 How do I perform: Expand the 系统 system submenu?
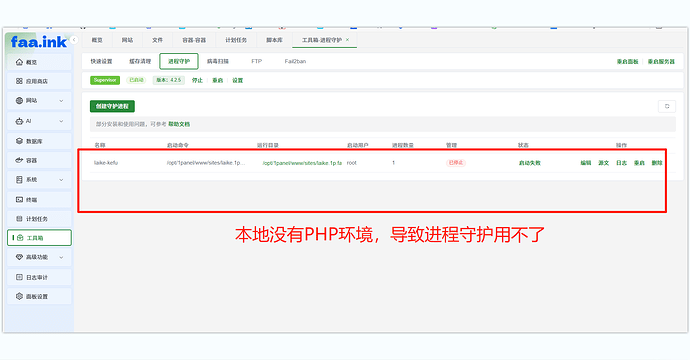pos(39,180)
